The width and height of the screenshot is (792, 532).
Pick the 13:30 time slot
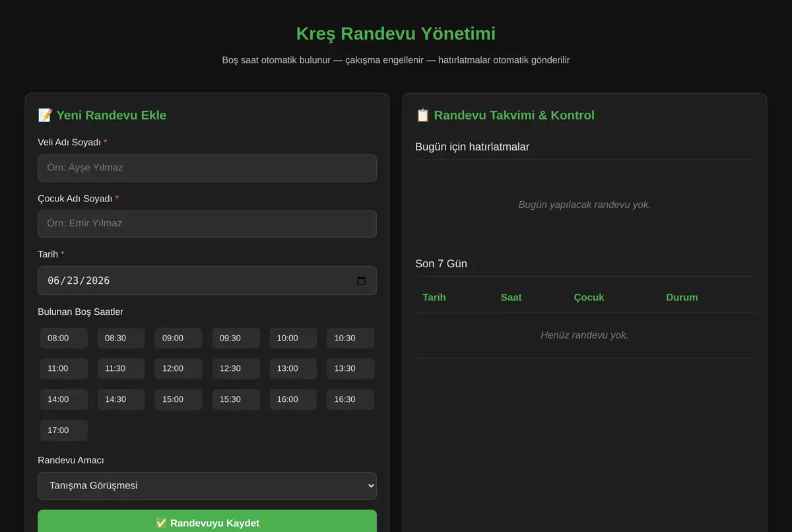point(350,368)
